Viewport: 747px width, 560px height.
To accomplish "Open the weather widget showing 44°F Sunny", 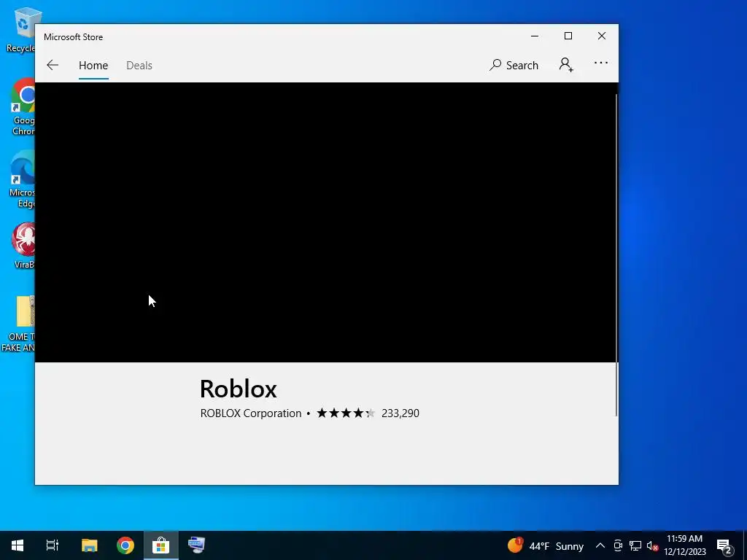I will [x=546, y=545].
